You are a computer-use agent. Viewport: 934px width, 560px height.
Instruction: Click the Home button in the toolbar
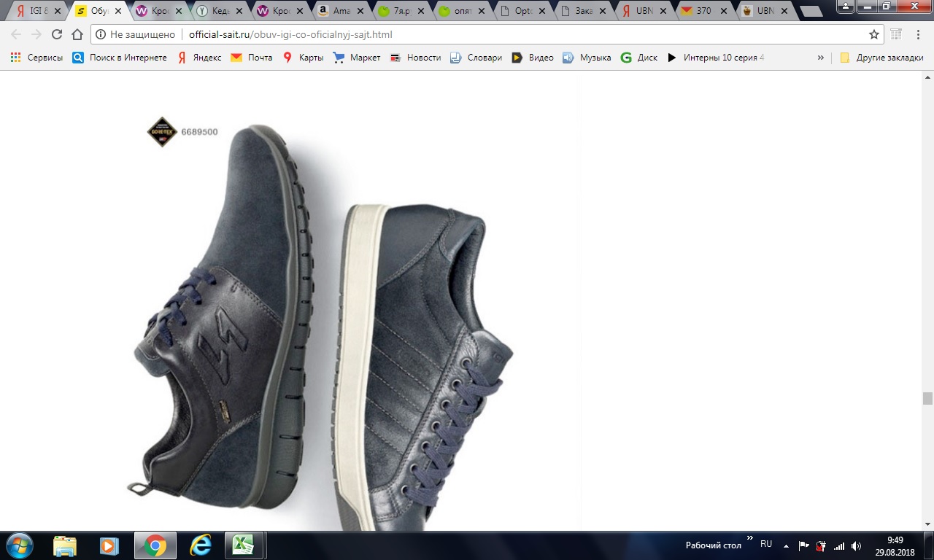tap(77, 34)
